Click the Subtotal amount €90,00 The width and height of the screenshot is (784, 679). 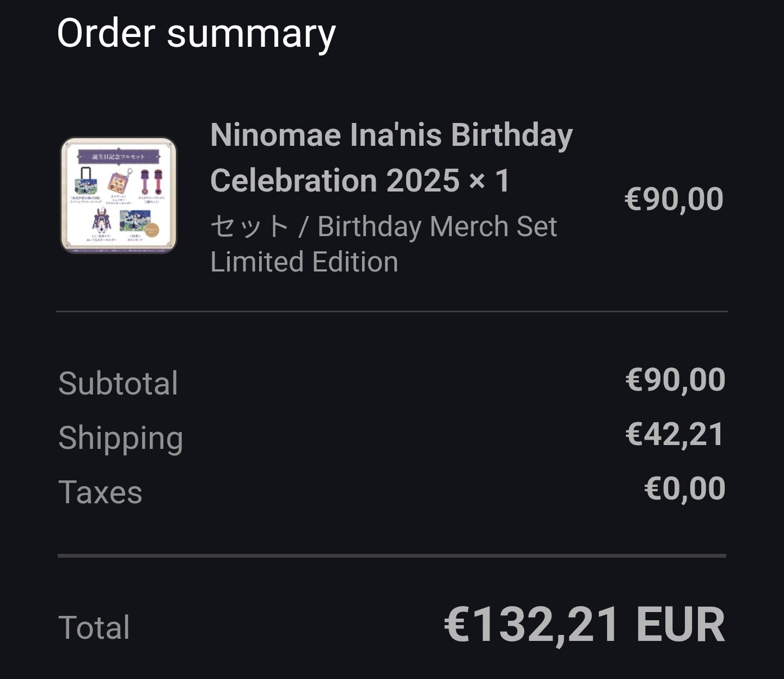(675, 380)
